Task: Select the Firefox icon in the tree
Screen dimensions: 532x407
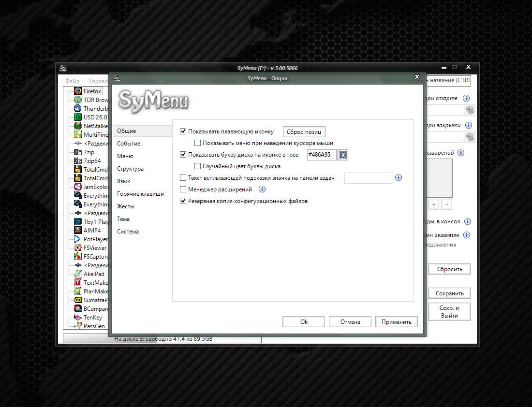Action: tap(78, 91)
